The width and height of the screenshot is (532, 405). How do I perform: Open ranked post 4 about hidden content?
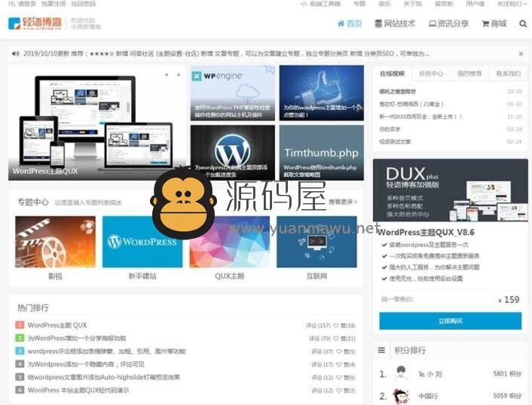[x=86, y=364]
